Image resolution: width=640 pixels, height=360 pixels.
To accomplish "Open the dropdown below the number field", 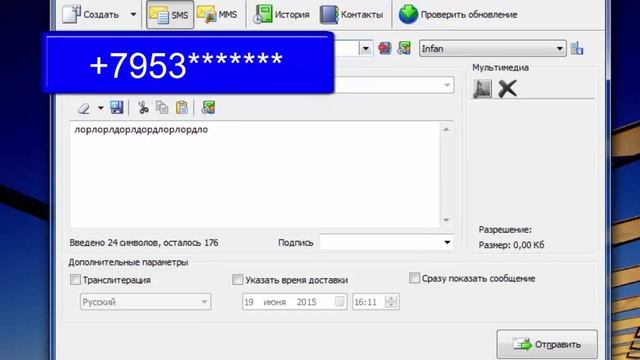I will 447,85.
